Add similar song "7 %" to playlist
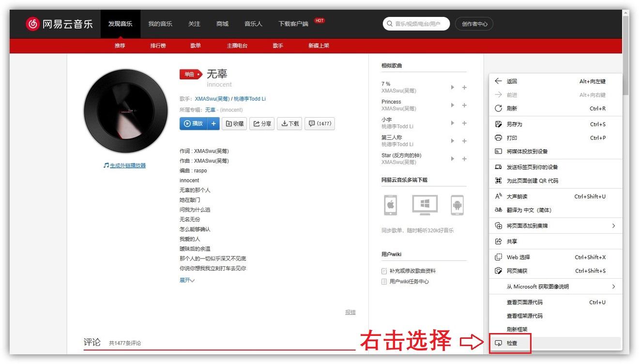Viewport: 639px width, 364px height. pos(464,88)
